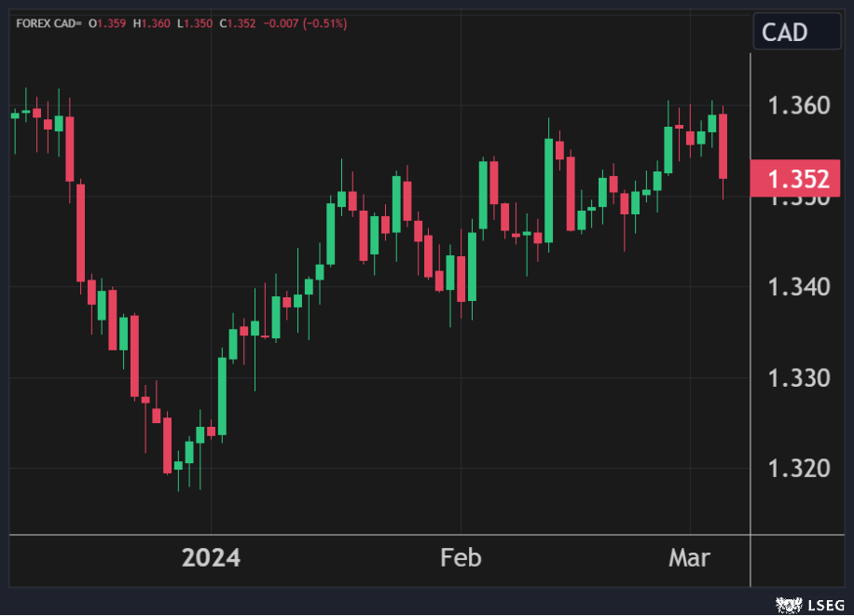Viewport: 854px width, 616px height.
Task: Click the tall green candle just after 2024 gridline
Action: click(x=222, y=396)
